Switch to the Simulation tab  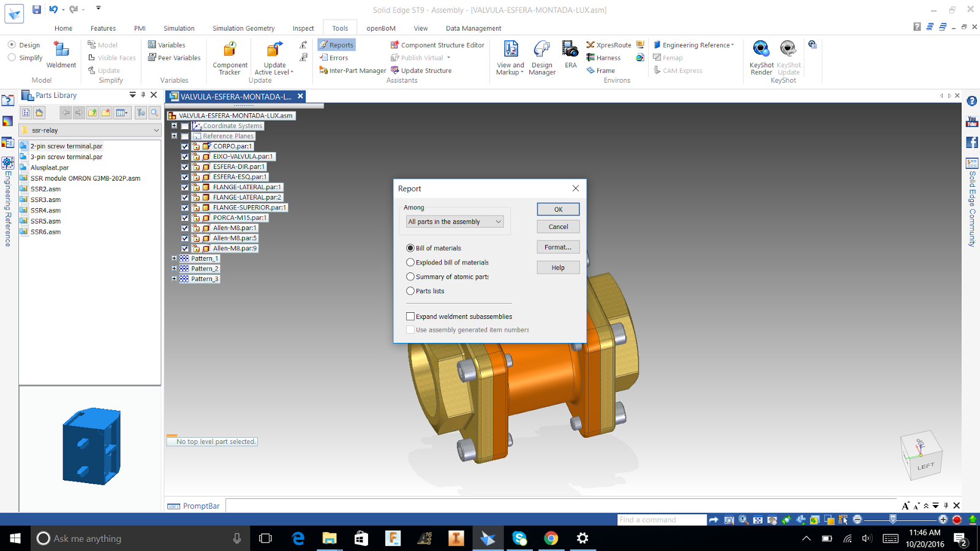point(179,28)
